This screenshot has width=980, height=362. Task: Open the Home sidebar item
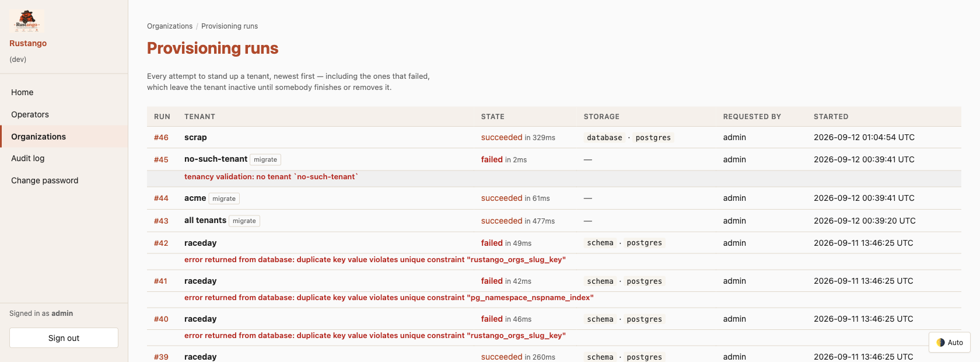pos(64,92)
